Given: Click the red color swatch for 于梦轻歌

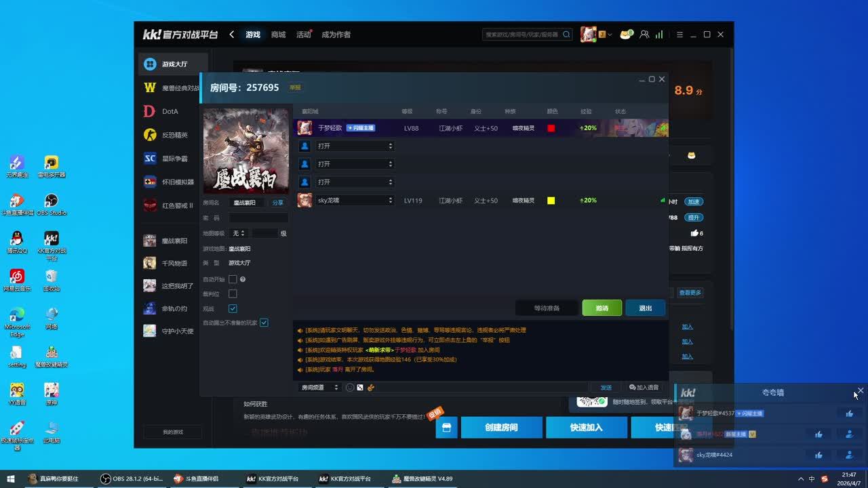Looking at the screenshot, I should coord(551,128).
